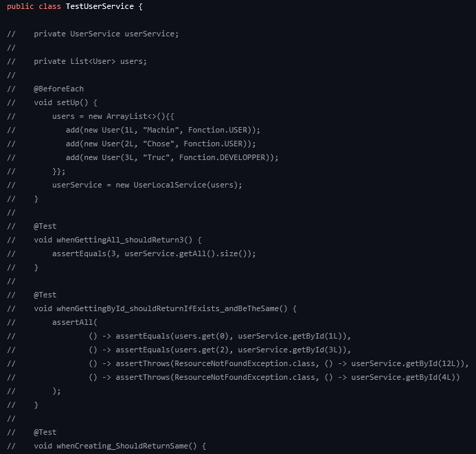Click the private List<User> users declaration
This screenshot has height=454, width=476.
(90, 61)
